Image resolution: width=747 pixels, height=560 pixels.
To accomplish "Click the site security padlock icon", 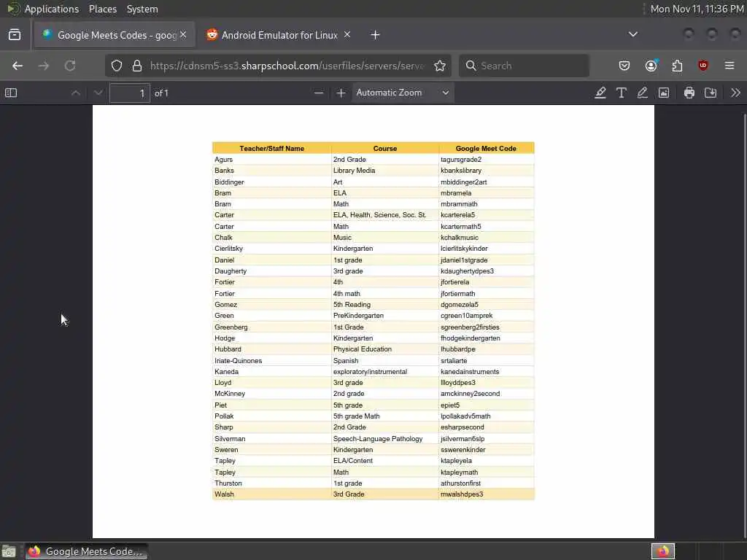I will [137, 66].
